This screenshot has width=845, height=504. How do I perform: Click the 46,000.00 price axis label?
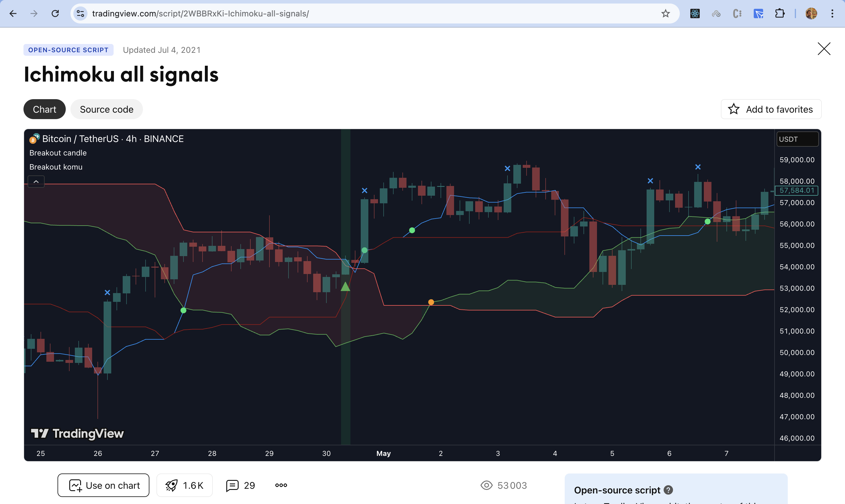point(797,438)
